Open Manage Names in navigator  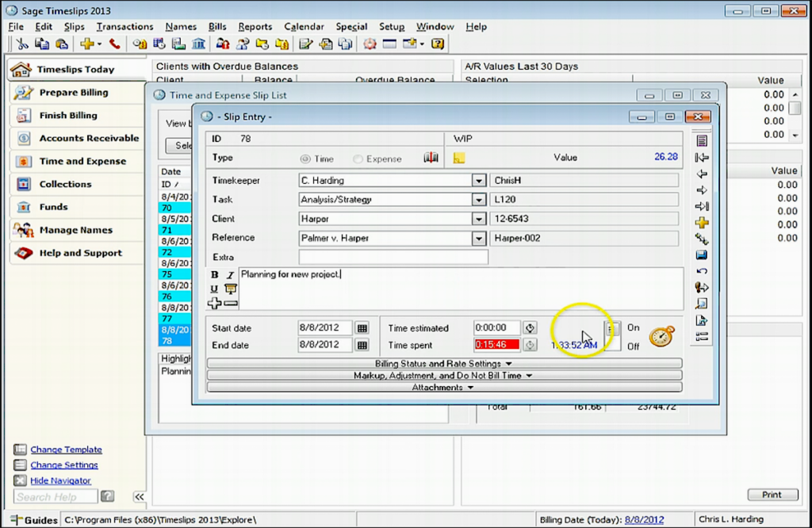(77, 230)
